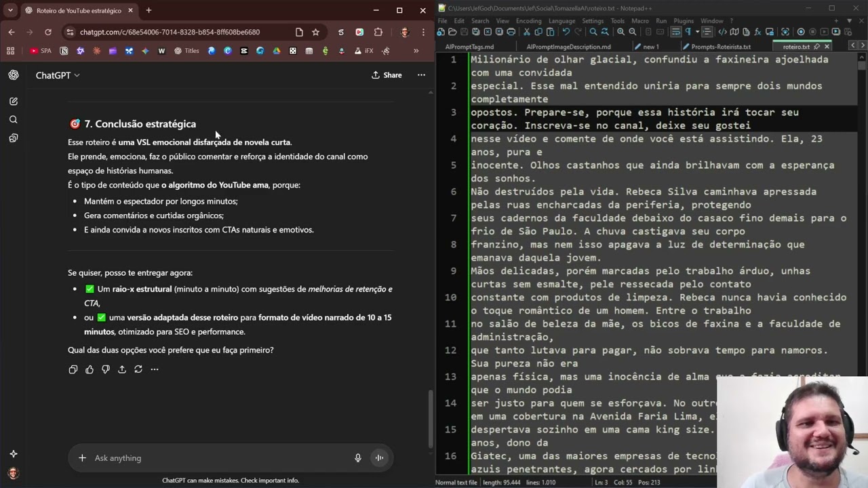Click the Chrome address bar URL

click(170, 32)
